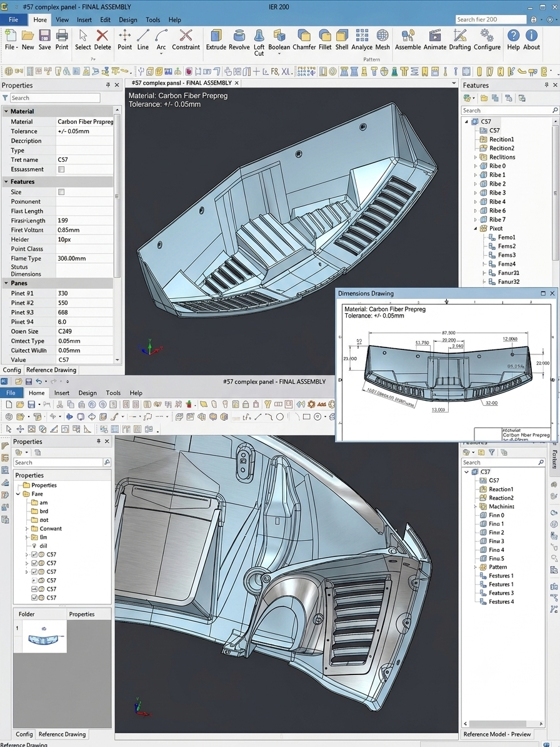Click the New folder icon in ribbon
The height and width of the screenshot is (747, 560).
coord(27,36)
